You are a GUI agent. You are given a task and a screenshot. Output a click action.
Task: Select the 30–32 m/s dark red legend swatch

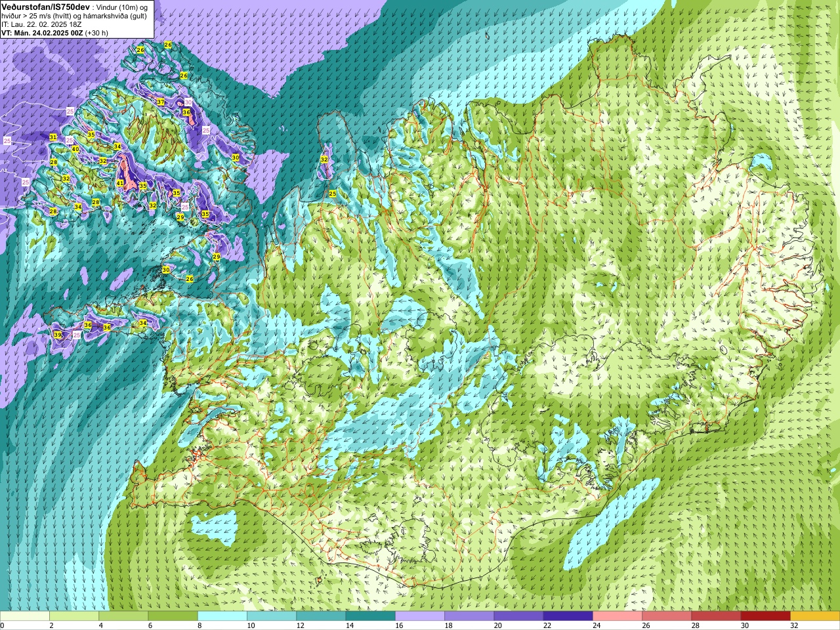[765, 616]
